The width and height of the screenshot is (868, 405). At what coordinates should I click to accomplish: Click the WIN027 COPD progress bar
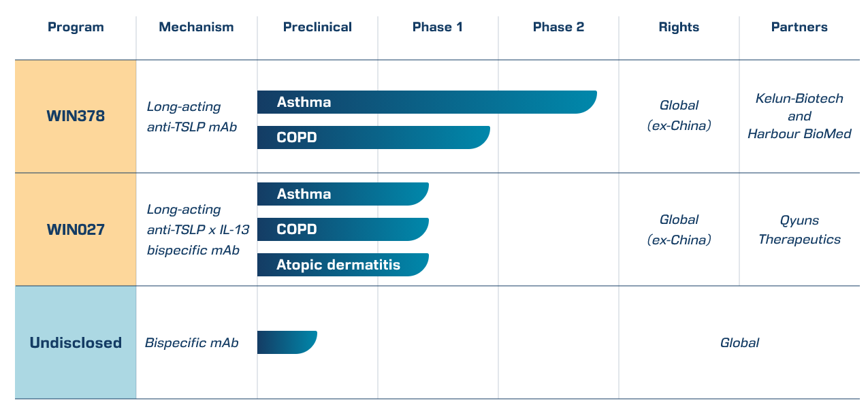(342, 229)
